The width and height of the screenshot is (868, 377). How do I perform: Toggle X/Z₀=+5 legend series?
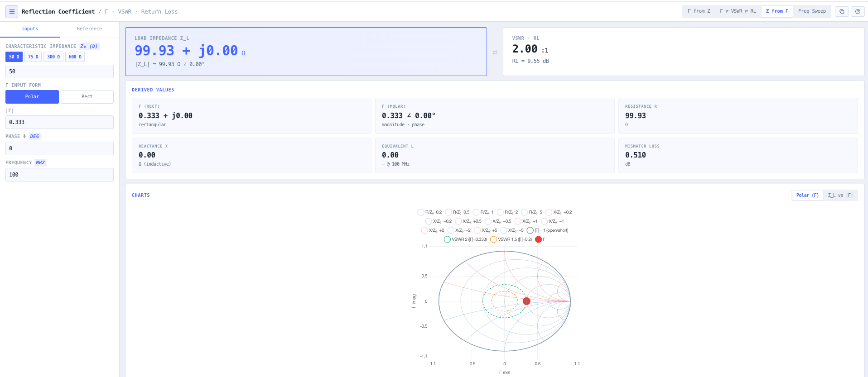[486, 230]
